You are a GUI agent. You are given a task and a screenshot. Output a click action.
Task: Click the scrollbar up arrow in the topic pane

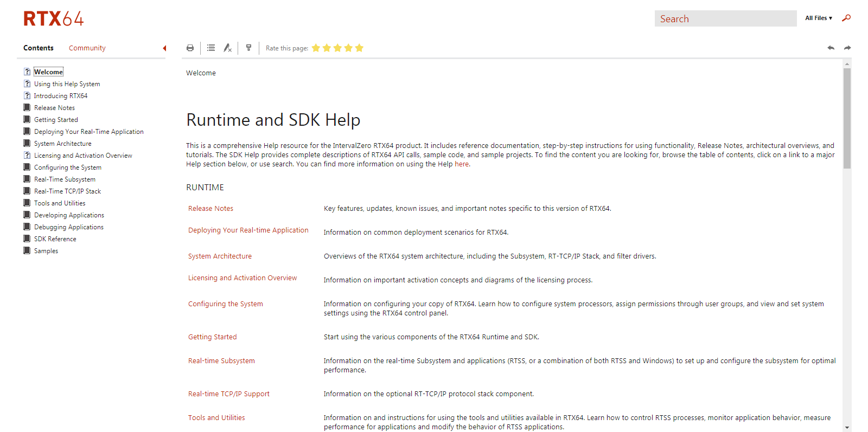tap(847, 64)
